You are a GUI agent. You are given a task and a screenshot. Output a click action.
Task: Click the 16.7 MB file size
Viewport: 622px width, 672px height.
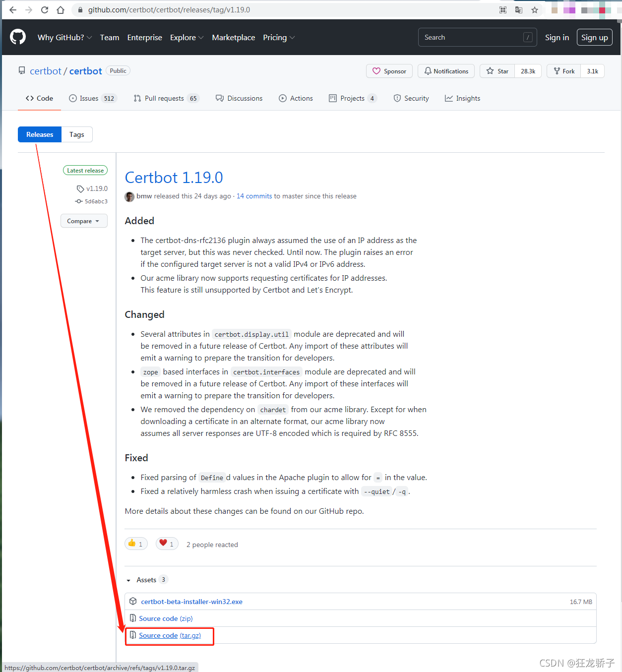(x=581, y=602)
